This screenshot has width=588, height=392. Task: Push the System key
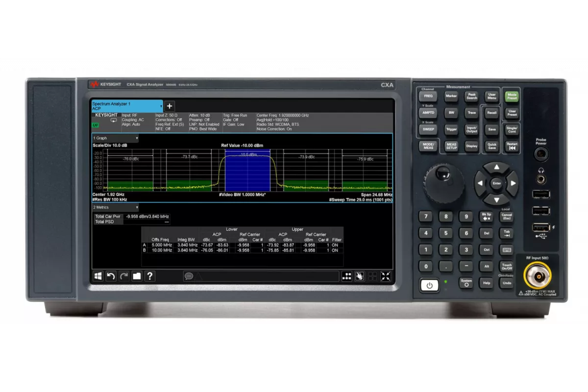(x=466, y=283)
